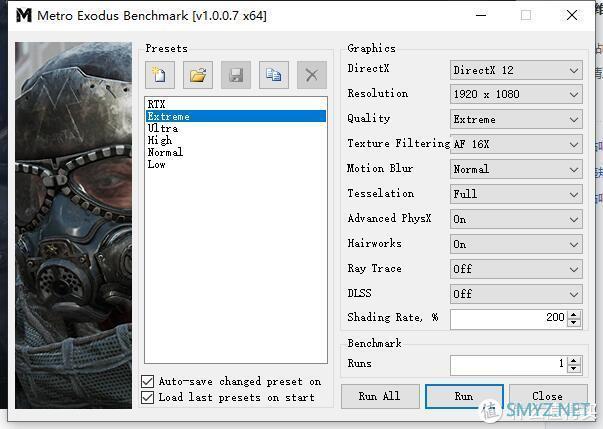603x429 pixels.
Task: Open the Advanced PhysX dropdown
Action: [516, 219]
